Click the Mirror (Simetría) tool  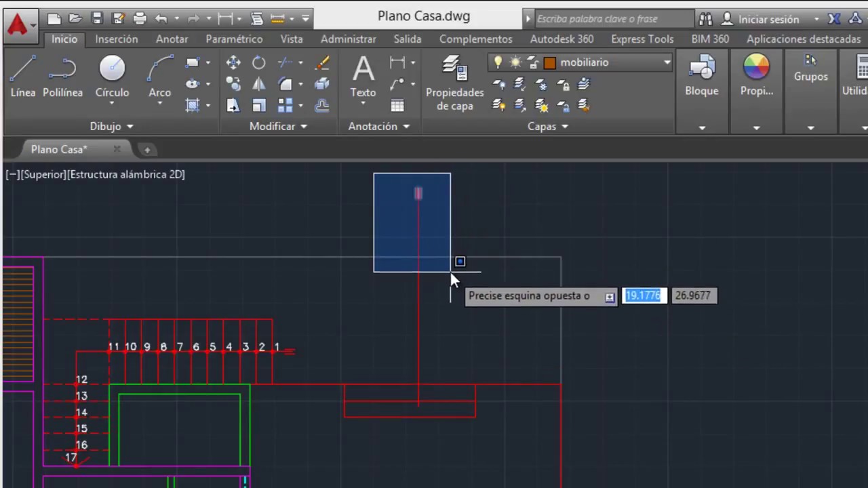(x=259, y=84)
